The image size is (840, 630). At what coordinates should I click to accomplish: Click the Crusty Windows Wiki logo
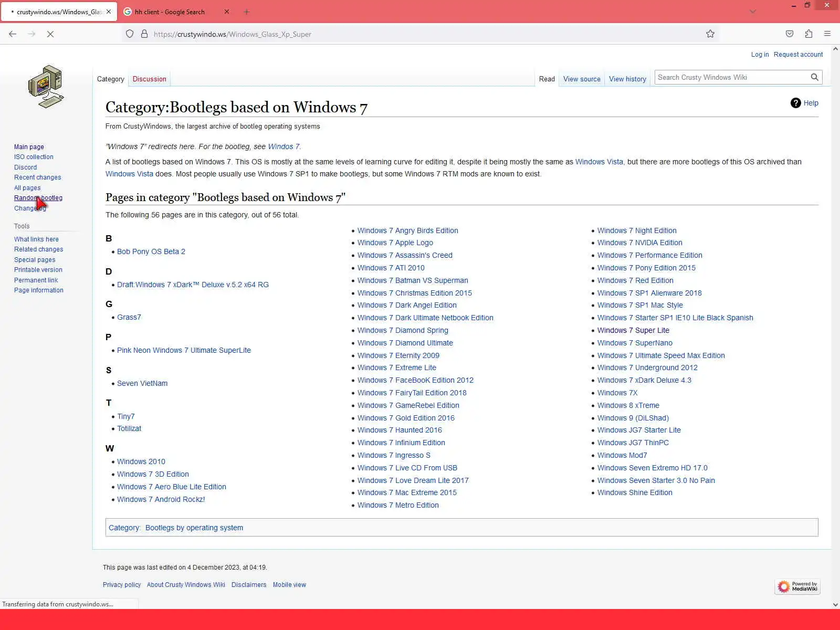[46, 87]
